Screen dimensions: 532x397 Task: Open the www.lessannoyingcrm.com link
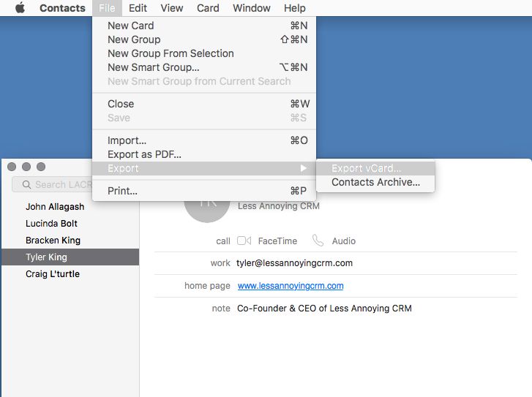291,286
